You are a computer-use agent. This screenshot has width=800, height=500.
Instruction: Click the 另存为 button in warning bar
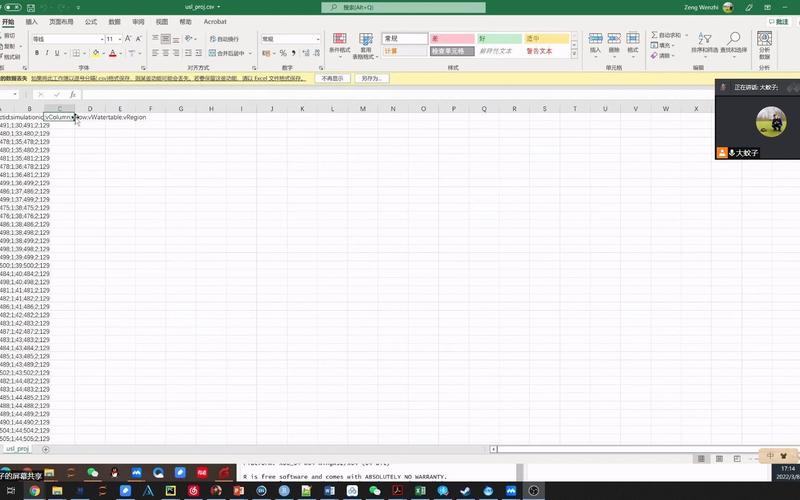372,79
